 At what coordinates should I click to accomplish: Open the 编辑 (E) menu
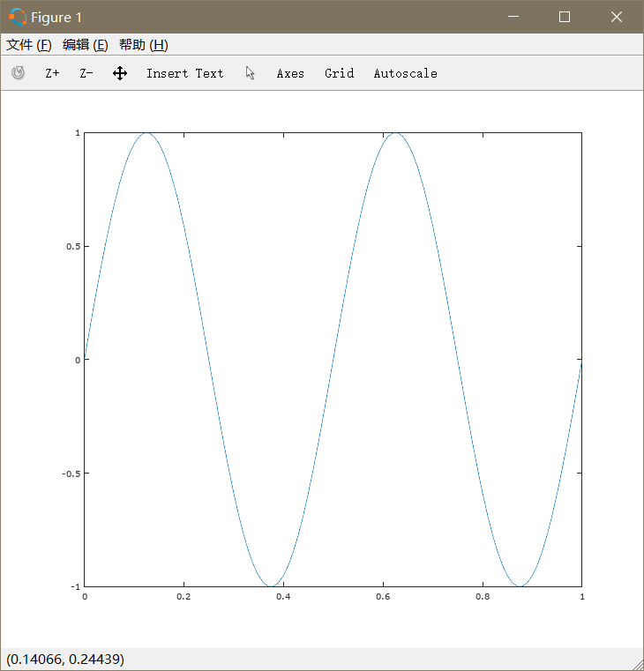tap(86, 44)
